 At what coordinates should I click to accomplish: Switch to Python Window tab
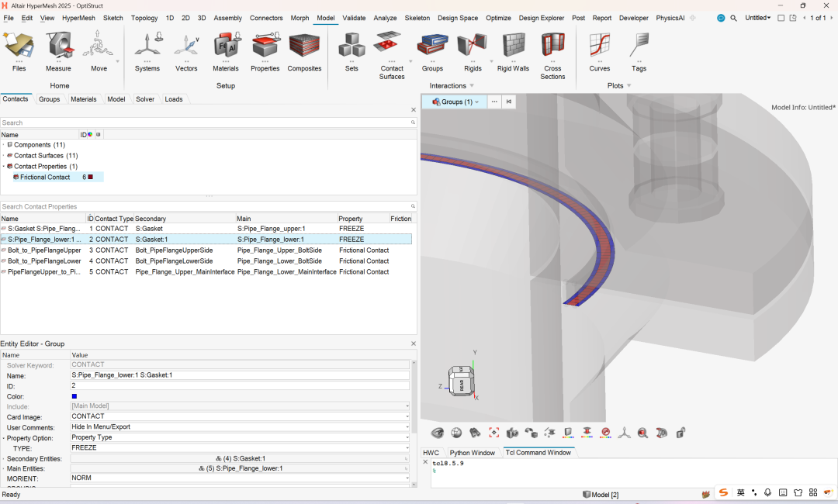point(472,453)
